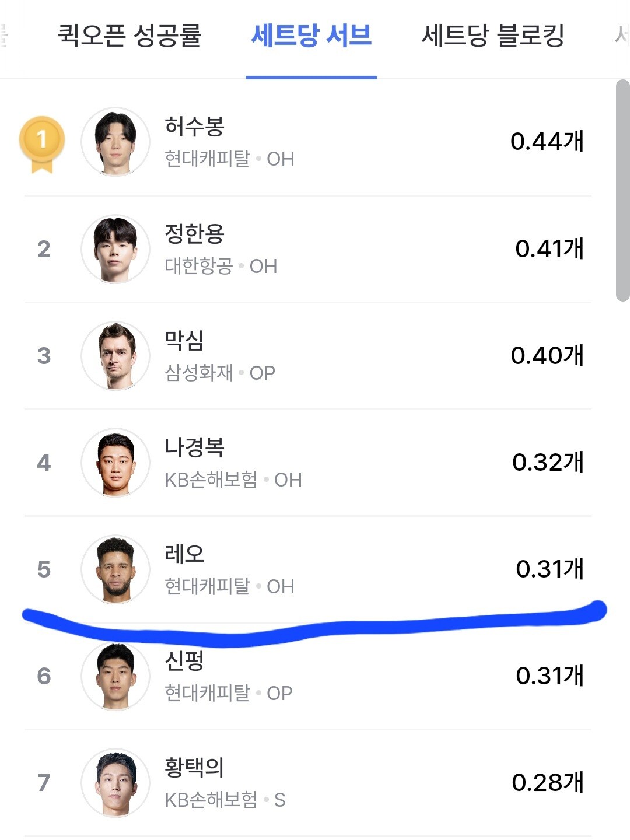Click 레오's 0.31개 stat value

click(549, 569)
